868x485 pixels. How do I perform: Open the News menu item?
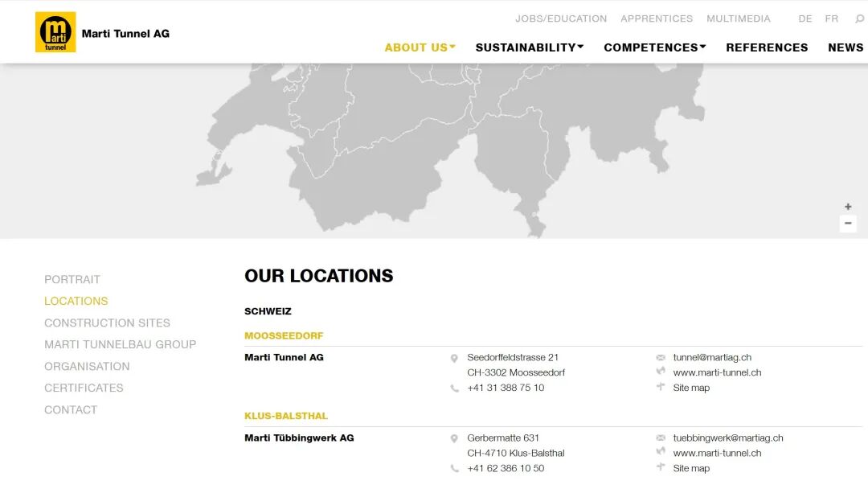pyautogui.click(x=845, y=47)
